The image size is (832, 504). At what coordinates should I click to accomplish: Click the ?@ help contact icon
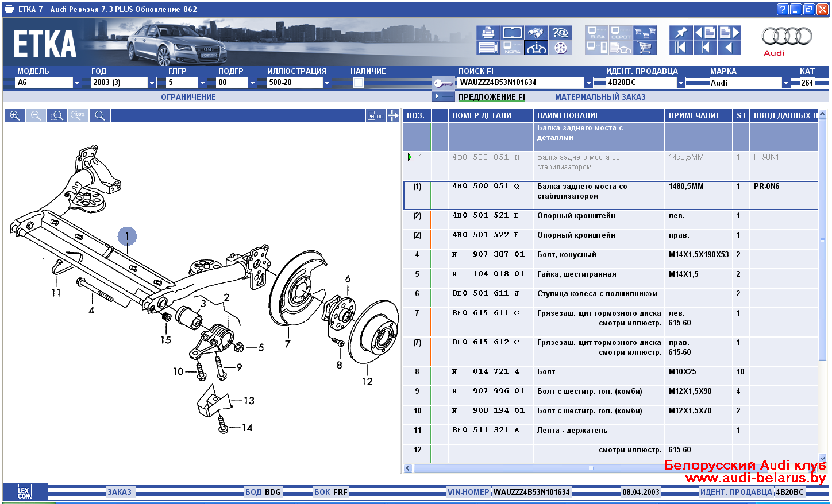coord(560,33)
